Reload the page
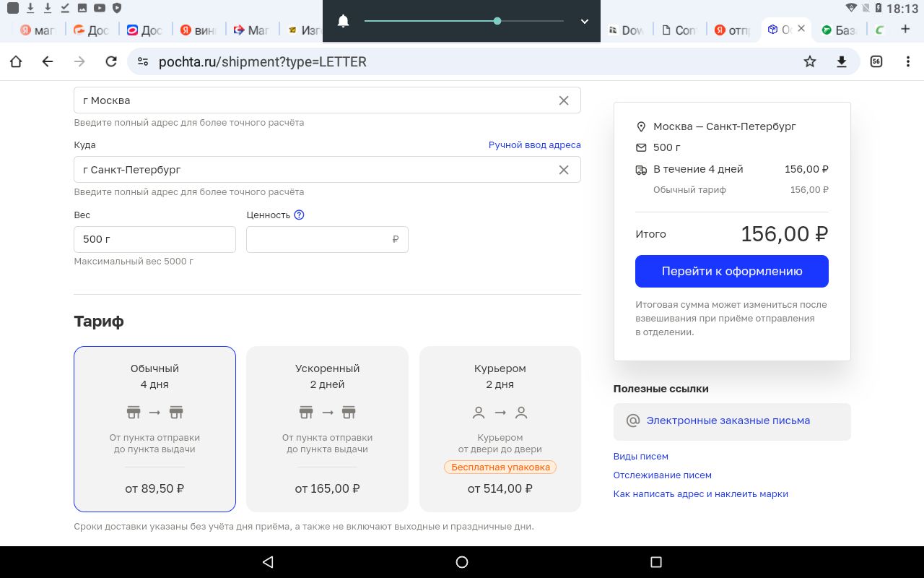This screenshot has height=578, width=924. coord(111,61)
